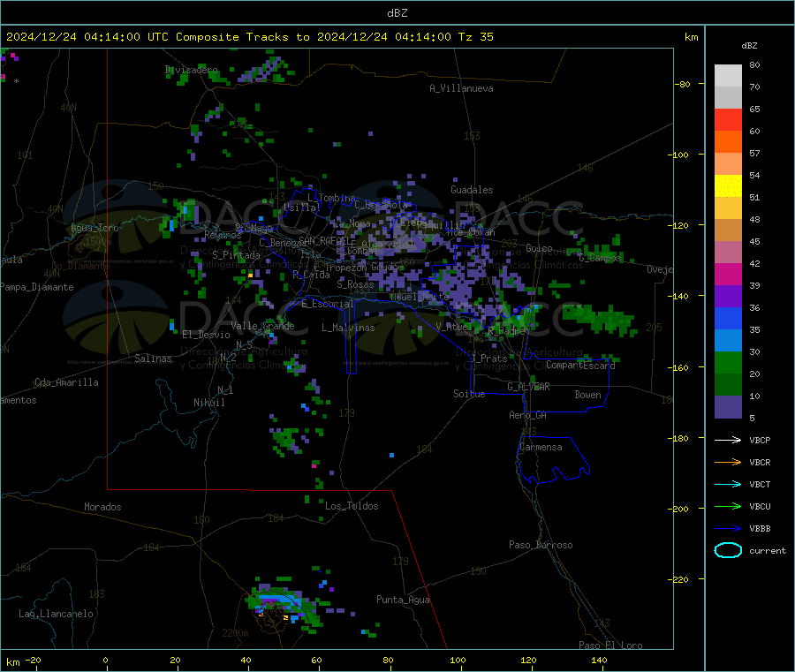Click the L_Malvinas map label
The width and height of the screenshot is (795, 672).
(x=348, y=328)
